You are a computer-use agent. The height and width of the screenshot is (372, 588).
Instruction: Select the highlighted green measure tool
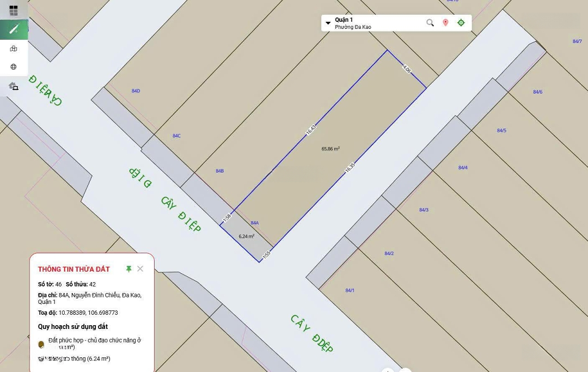coord(14,29)
